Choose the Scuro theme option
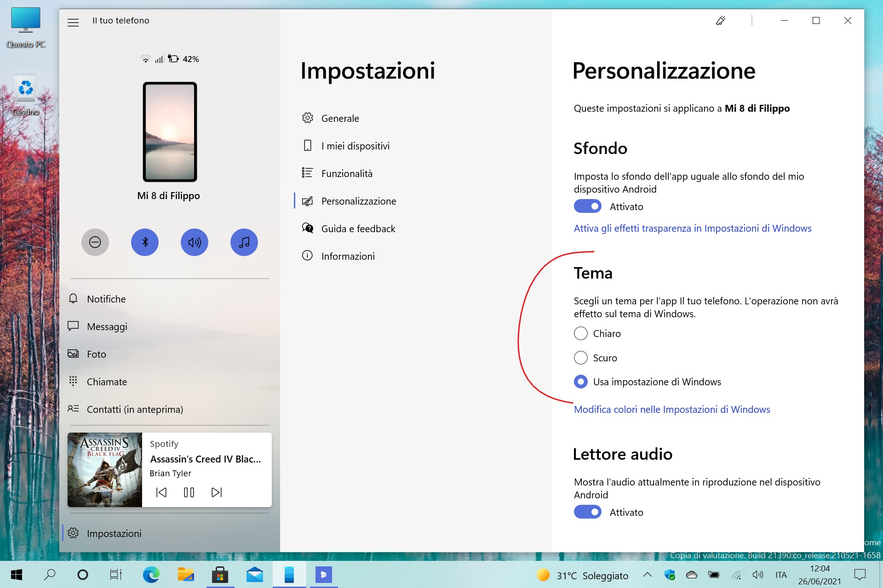Image resolution: width=883 pixels, height=588 pixels. point(581,358)
